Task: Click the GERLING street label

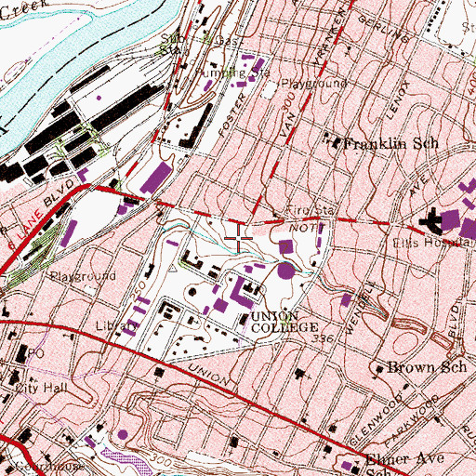Action: pyautogui.click(x=383, y=29)
